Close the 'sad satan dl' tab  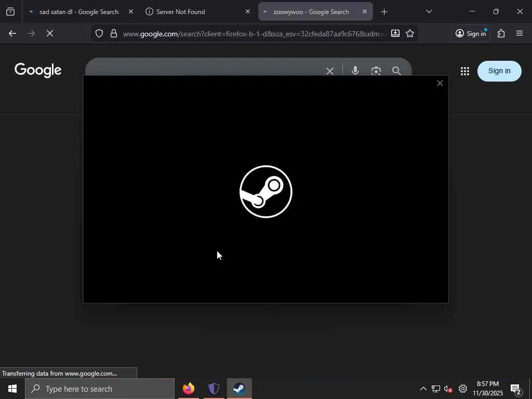(131, 11)
